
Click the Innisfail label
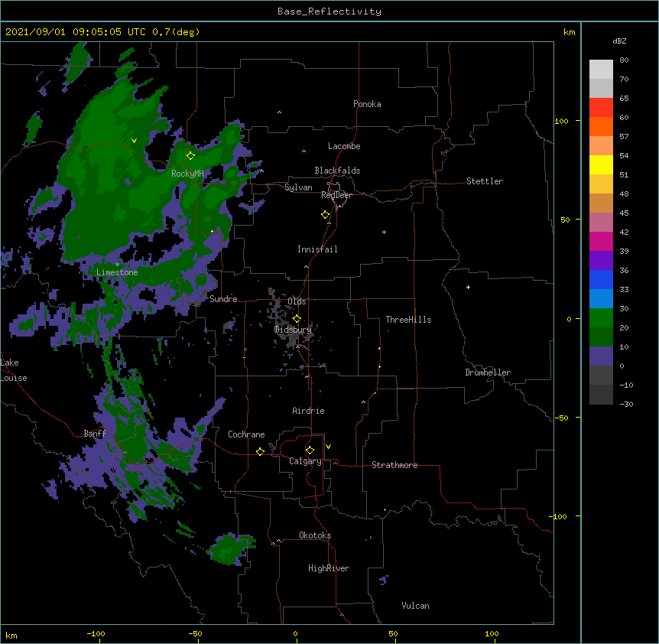[317, 249]
